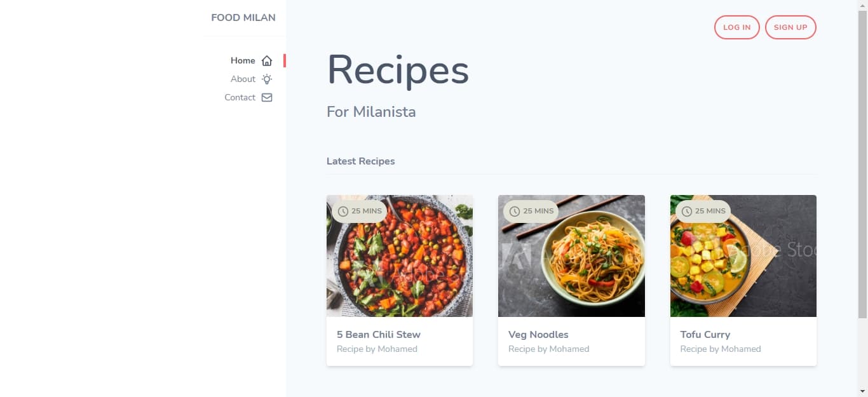Click the FOOD MILAN logo text
This screenshot has width=868, height=397.
[243, 18]
